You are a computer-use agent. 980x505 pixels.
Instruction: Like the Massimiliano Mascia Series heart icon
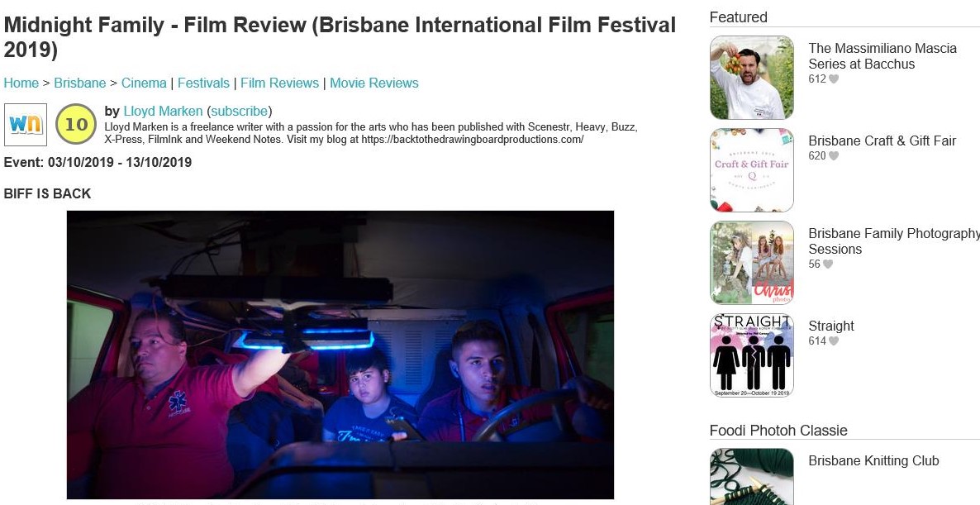pos(833,79)
